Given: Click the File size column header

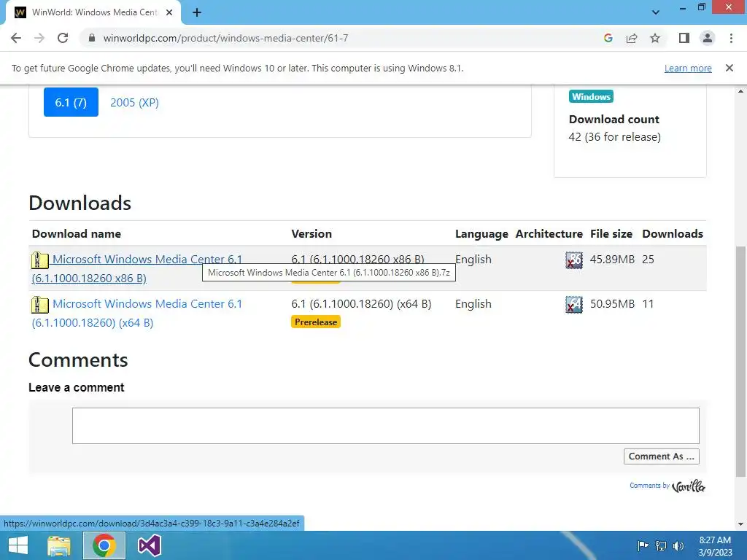Looking at the screenshot, I should 611,234.
